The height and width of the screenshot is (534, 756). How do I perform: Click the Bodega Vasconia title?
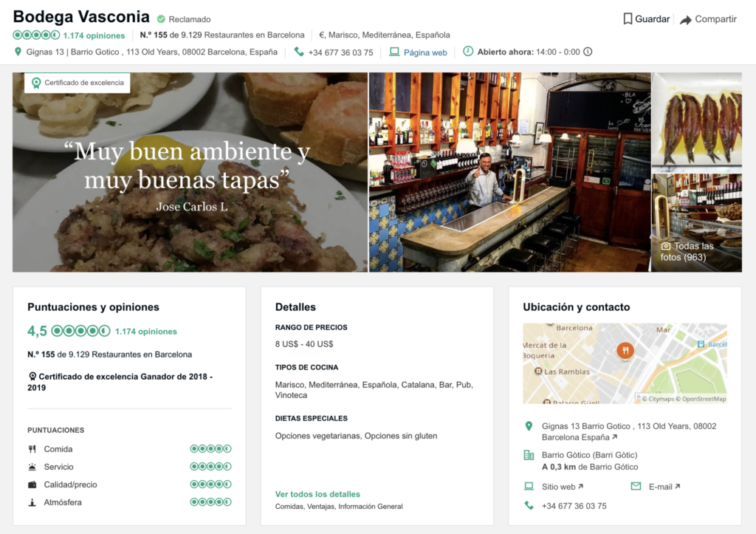pyautogui.click(x=81, y=17)
